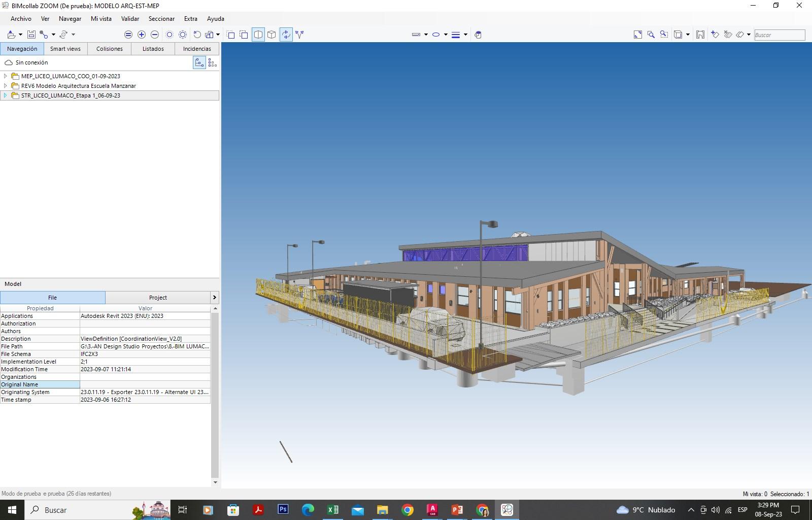Switch the navigation tree to hierarchy view
This screenshot has height=520, width=812.
point(199,62)
